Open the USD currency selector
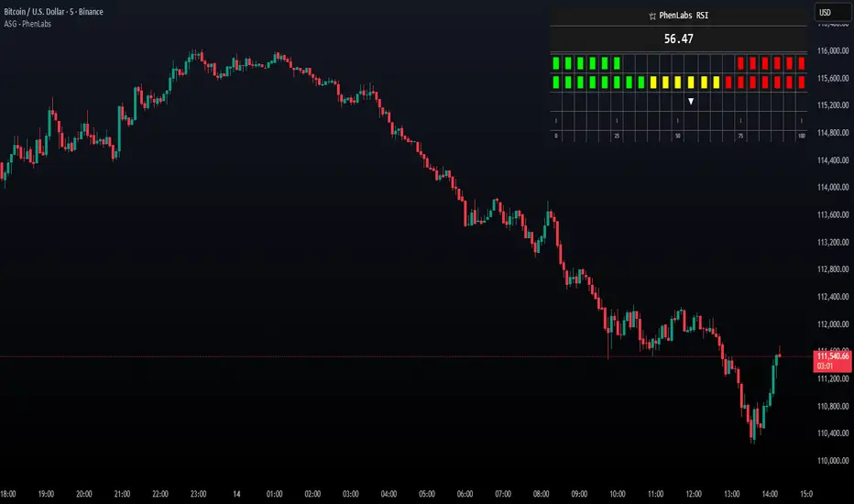The width and height of the screenshot is (854, 504). click(x=833, y=12)
